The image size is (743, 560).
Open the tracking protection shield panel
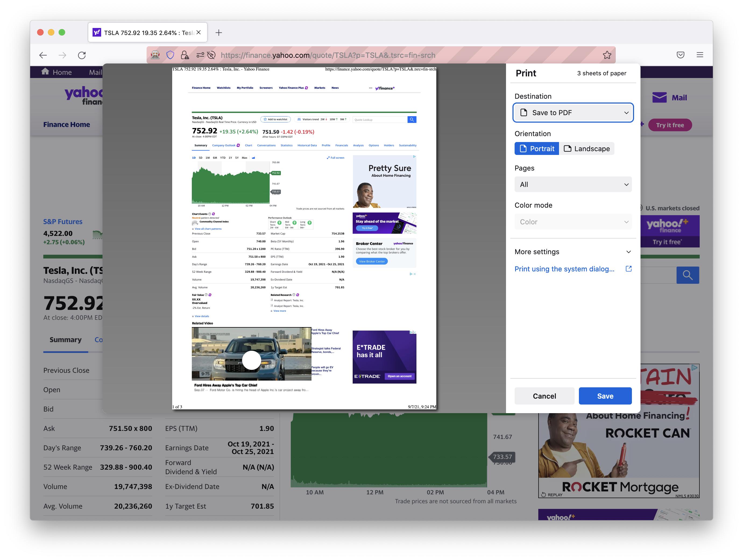(170, 55)
